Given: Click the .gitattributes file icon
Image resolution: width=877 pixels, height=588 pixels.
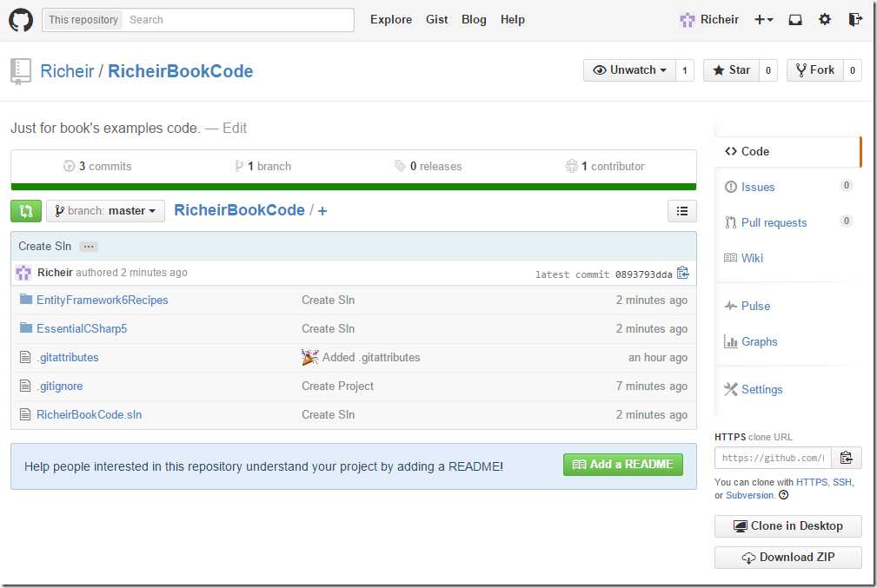Looking at the screenshot, I should 25,357.
